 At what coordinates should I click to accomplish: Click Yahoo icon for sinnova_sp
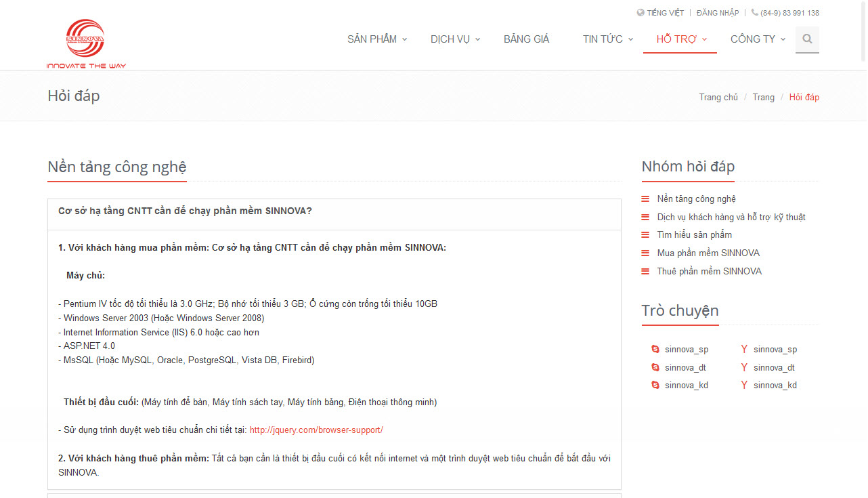coord(744,349)
